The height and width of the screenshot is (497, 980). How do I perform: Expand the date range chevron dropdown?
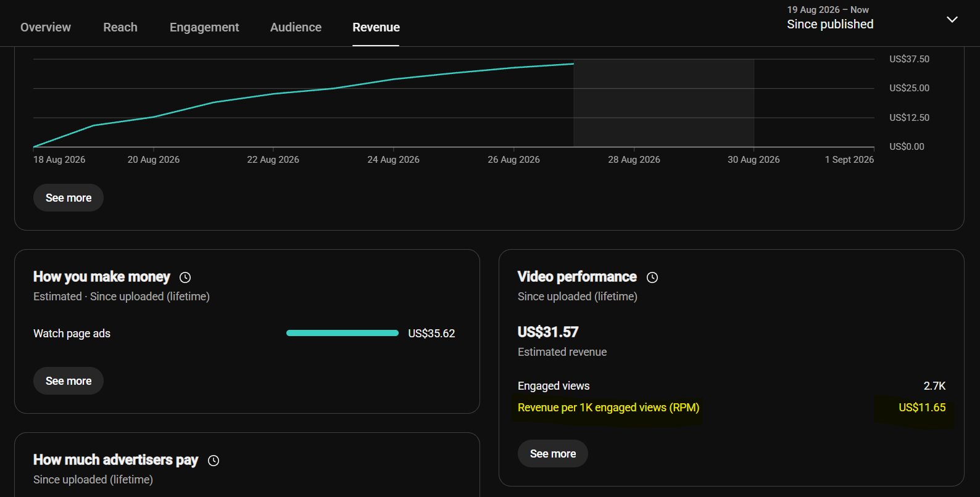tap(952, 19)
